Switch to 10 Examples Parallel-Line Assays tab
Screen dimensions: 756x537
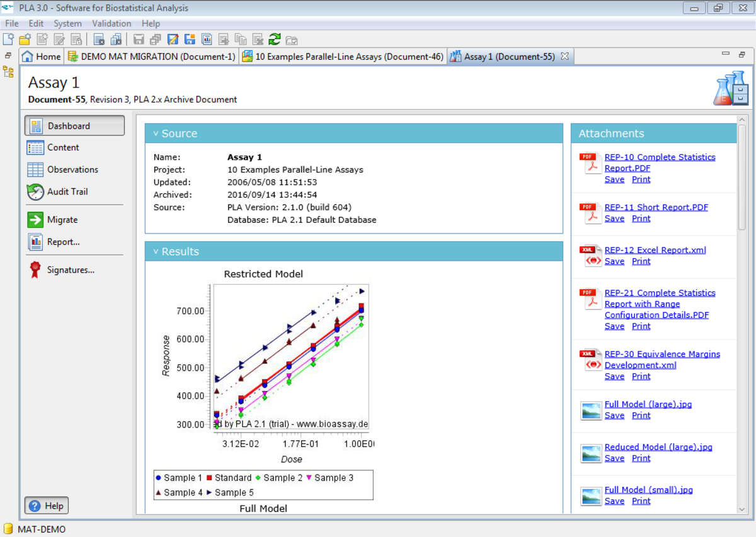tap(343, 56)
